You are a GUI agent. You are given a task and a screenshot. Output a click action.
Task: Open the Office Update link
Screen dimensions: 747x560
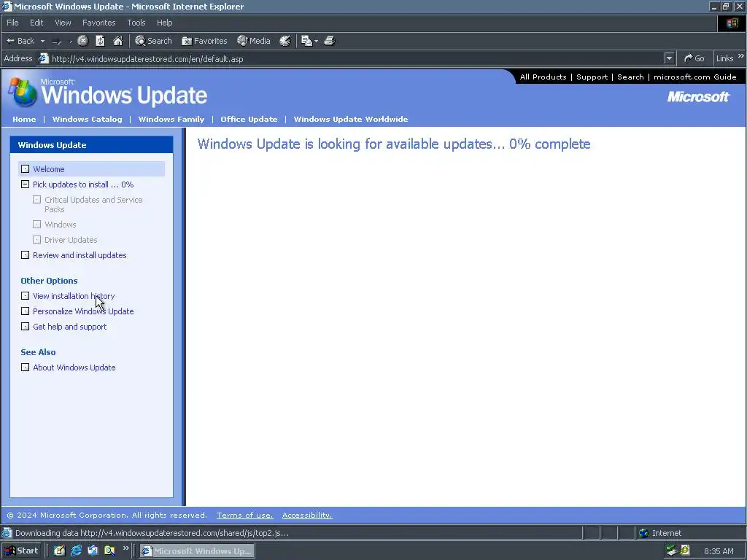click(x=249, y=119)
